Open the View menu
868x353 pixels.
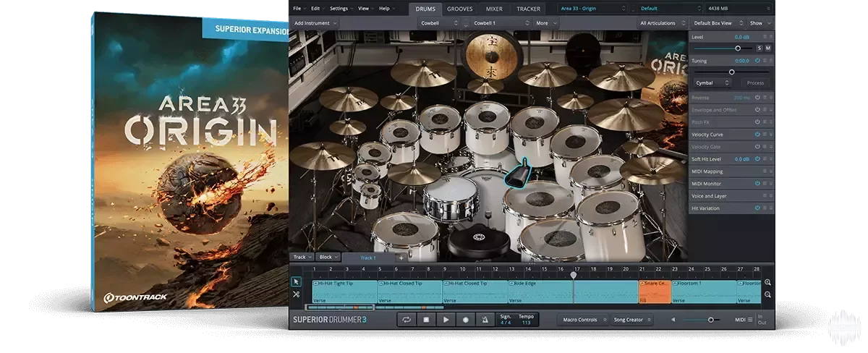[365, 9]
